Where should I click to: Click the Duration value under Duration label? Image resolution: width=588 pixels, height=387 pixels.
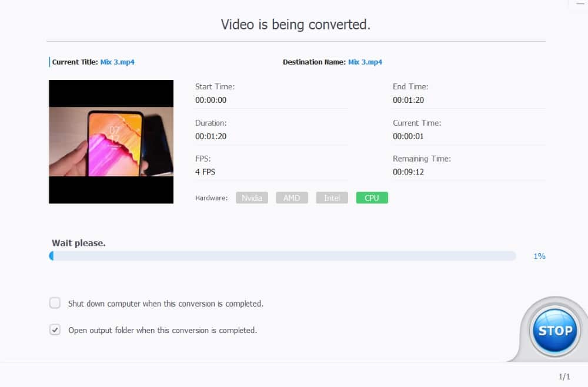point(211,136)
